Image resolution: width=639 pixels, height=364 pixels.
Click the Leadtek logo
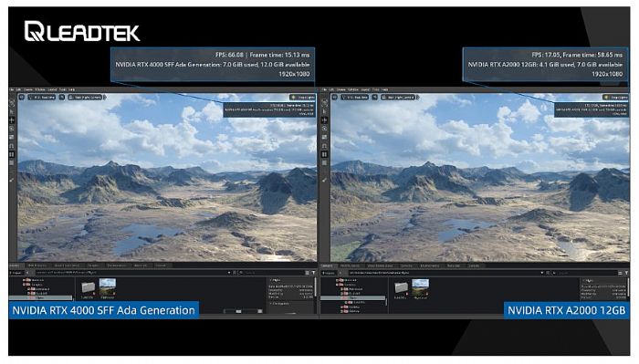[x=82, y=32]
